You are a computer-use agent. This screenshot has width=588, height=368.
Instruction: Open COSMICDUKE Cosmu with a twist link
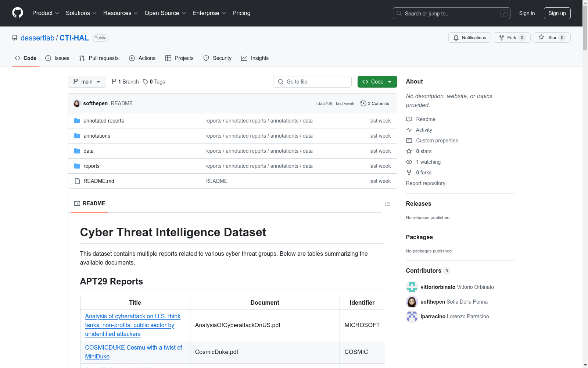(x=133, y=352)
